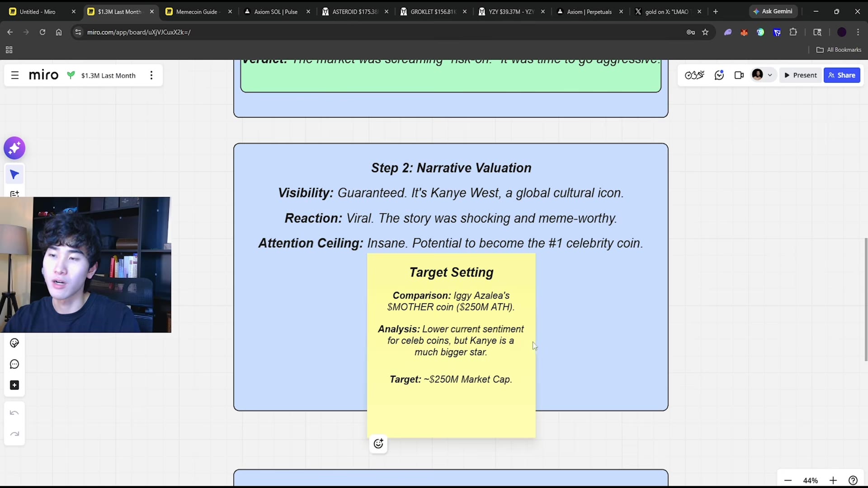Expand the collaborators avatar dropdown arrow
This screenshot has height=488, width=868.
pos(770,75)
